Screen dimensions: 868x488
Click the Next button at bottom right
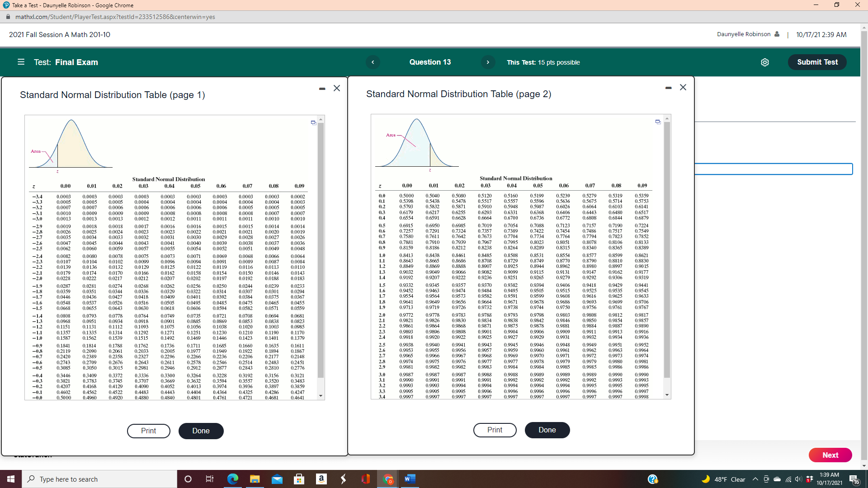coord(830,455)
